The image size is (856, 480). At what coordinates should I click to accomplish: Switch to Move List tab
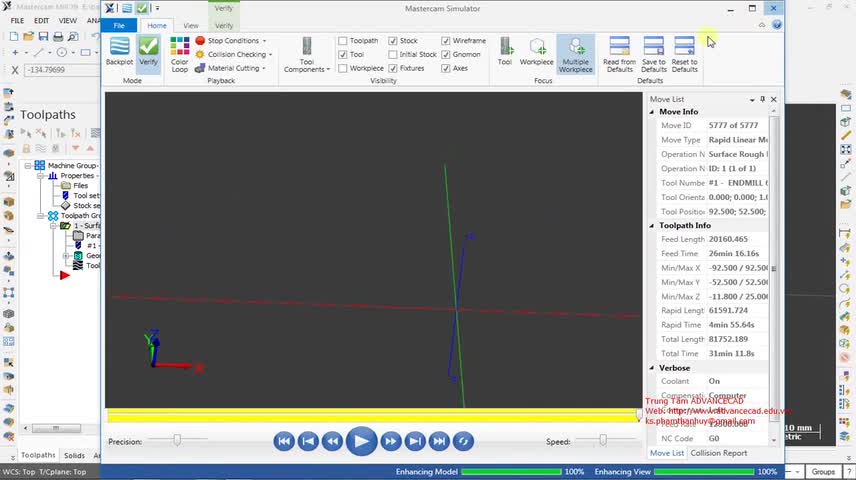pos(667,453)
